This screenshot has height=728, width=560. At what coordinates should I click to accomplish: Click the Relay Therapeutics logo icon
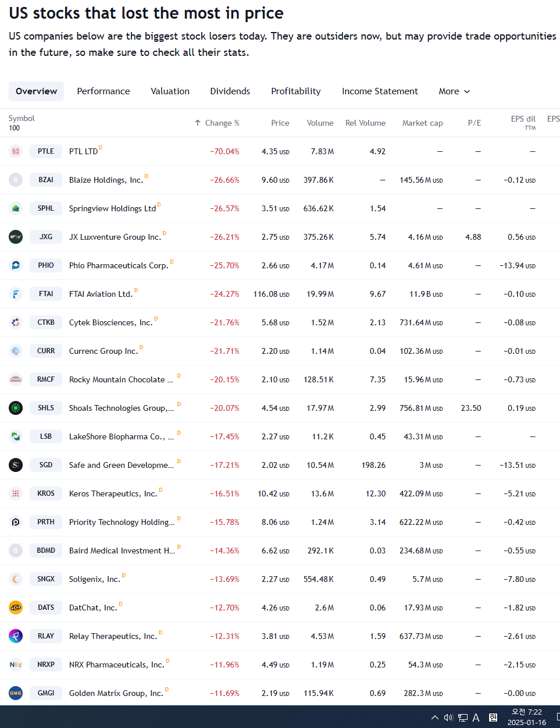(16, 636)
